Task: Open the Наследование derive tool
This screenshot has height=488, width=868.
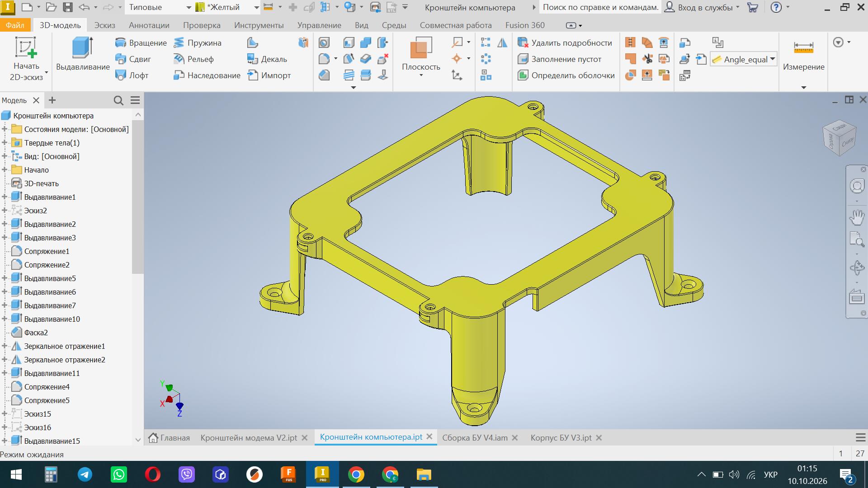Action: click(x=207, y=75)
